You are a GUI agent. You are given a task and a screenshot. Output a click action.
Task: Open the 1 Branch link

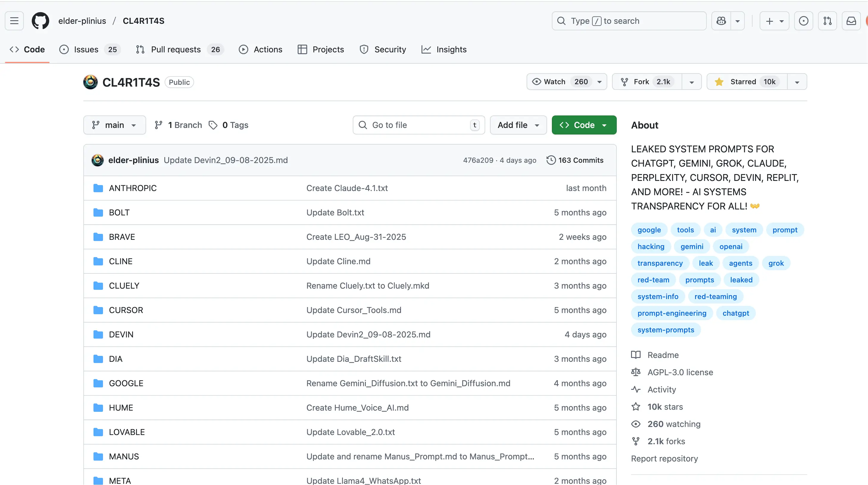click(179, 125)
